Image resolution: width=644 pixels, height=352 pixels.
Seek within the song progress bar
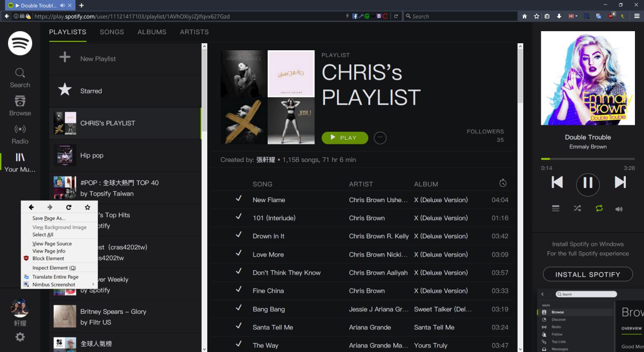coord(588,159)
